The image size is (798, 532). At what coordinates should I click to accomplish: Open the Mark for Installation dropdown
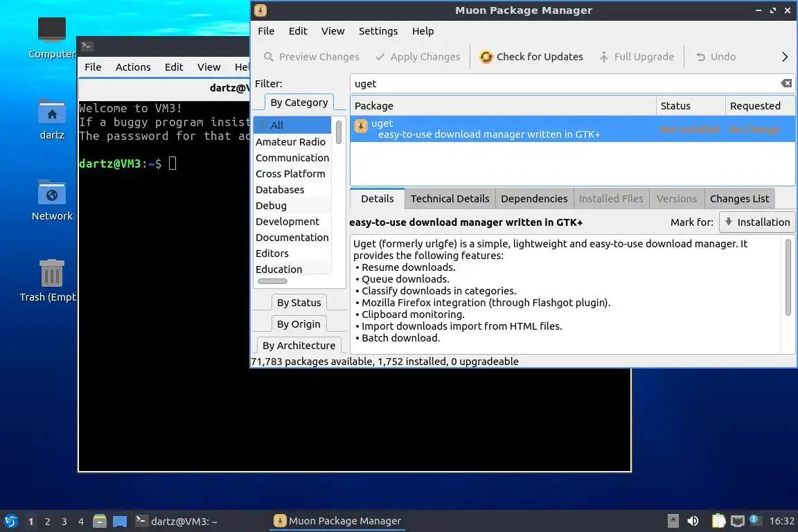757,222
